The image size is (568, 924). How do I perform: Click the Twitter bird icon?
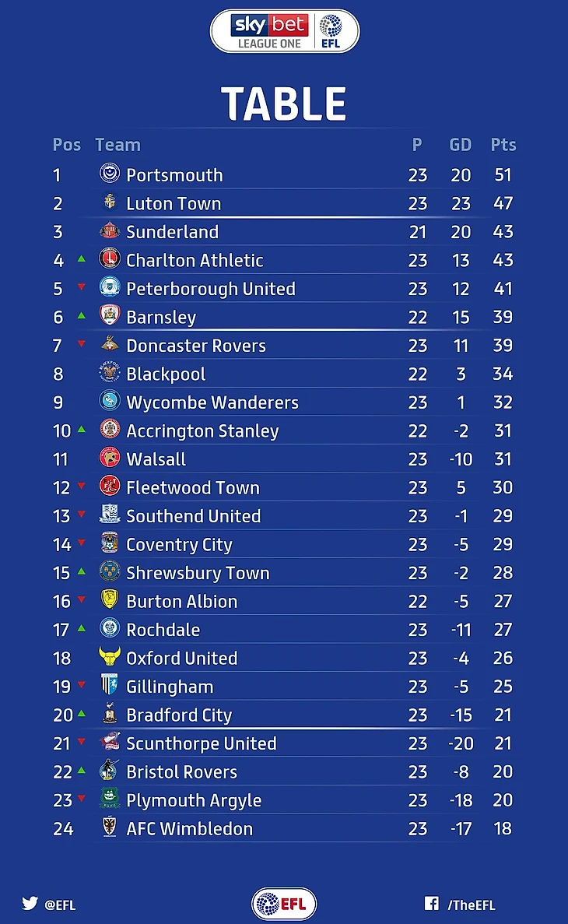point(30,903)
